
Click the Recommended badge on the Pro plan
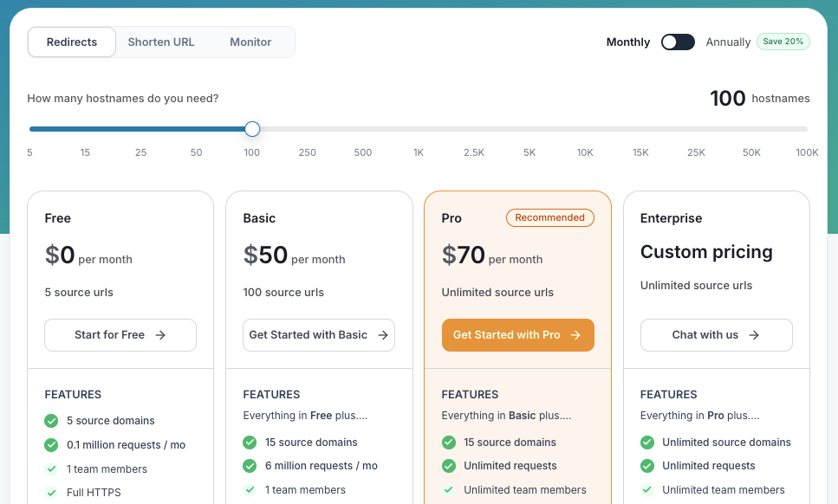[x=550, y=217]
